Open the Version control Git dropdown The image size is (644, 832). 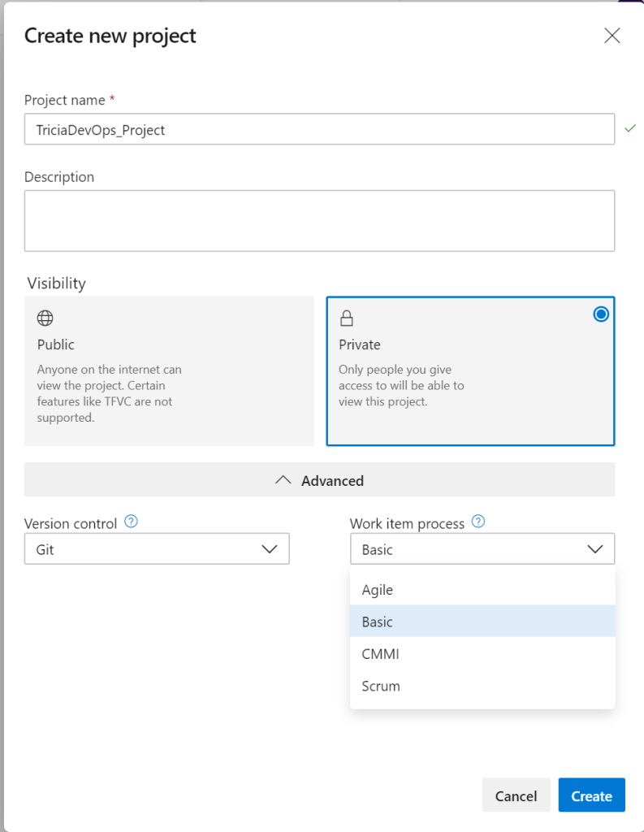pos(157,549)
